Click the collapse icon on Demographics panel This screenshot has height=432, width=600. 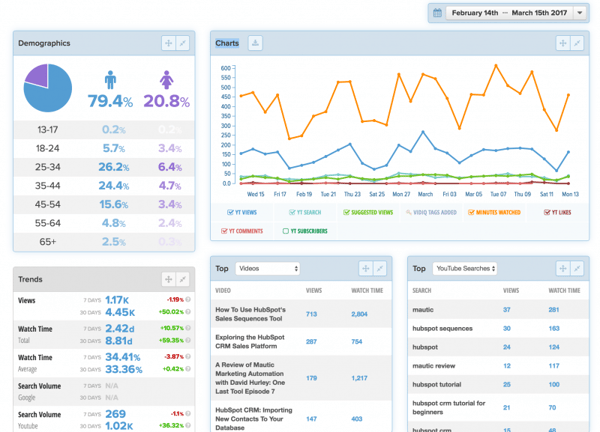coord(183,43)
